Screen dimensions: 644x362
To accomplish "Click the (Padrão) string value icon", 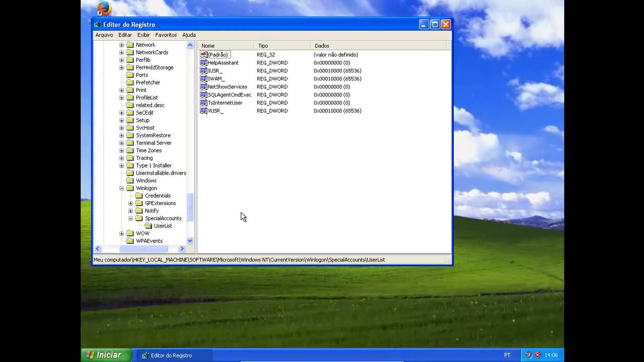I will 203,54.
